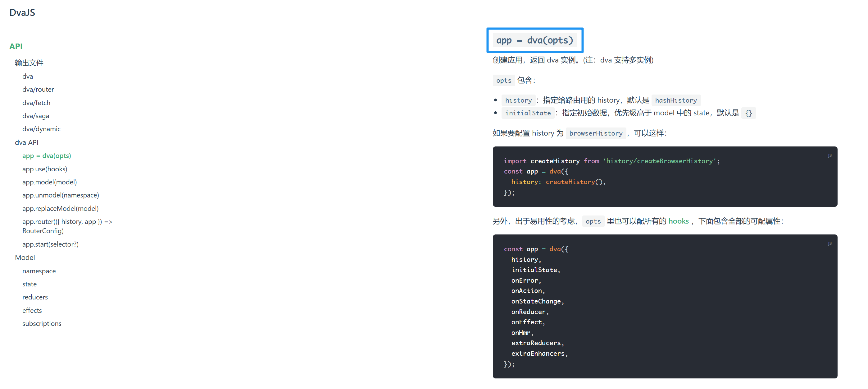Click the onStateChange line in code block
The width and height of the screenshot is (868, 389).
tap(538, 301)
